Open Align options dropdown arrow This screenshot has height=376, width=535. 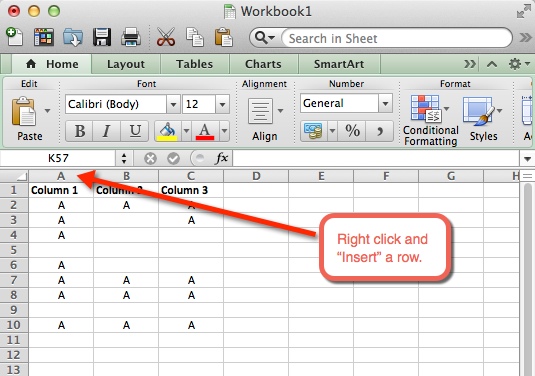click(280, 111)
